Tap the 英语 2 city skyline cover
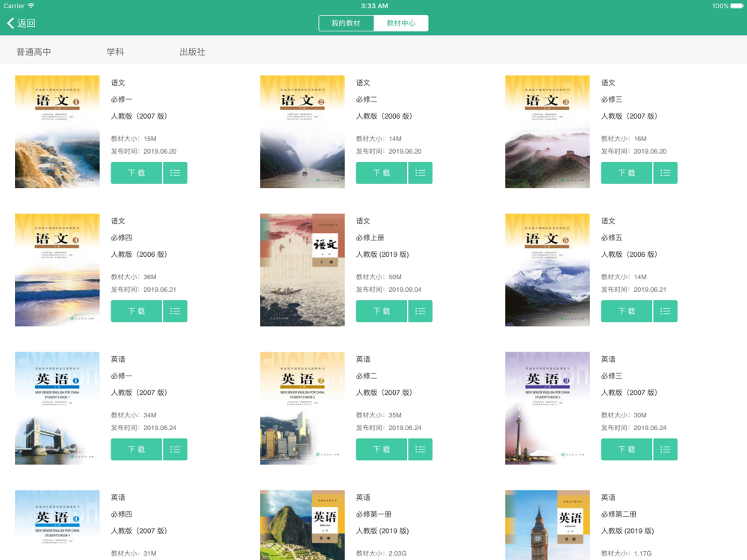Viewport: 747px width, 560px height. pos(302,408)
